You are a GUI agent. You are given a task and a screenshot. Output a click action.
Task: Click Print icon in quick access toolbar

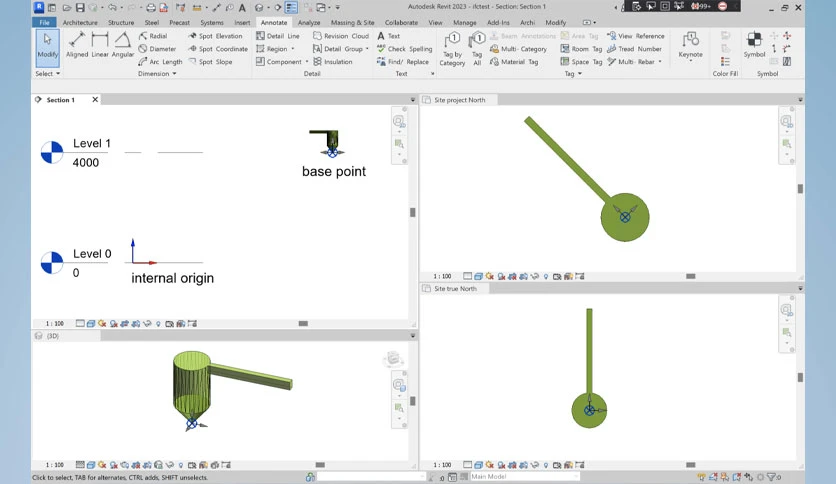(x=151, y=7)
